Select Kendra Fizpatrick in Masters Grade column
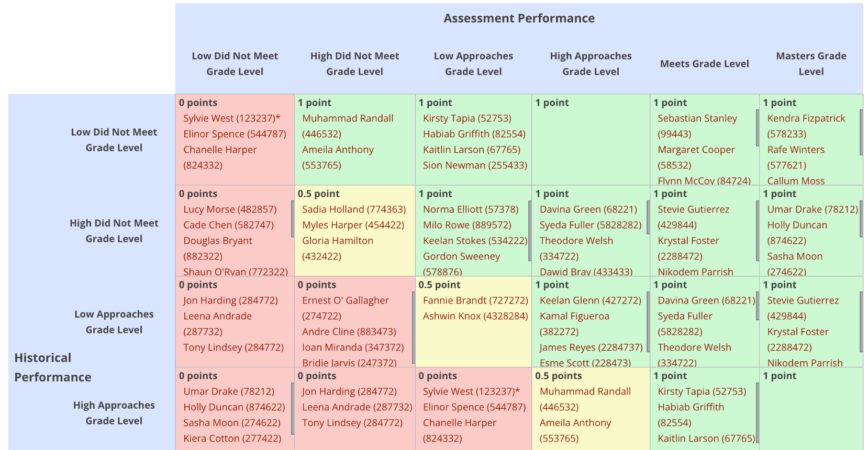 click(806, 126)
